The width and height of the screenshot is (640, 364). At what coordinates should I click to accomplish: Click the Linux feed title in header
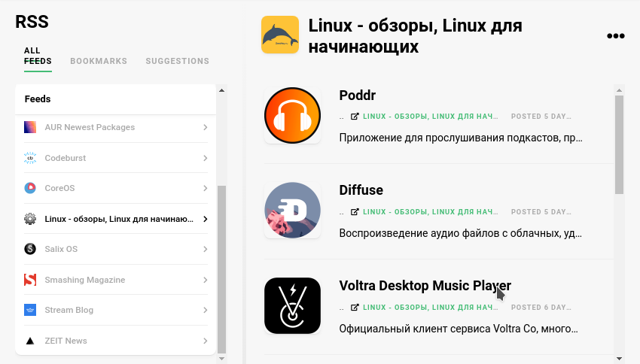[415, 36]
